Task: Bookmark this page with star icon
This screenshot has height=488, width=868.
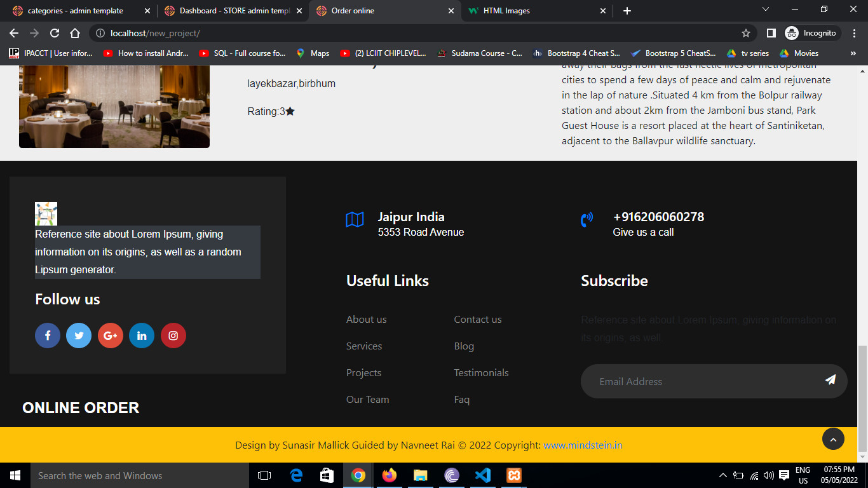Action: click(746, 33)
